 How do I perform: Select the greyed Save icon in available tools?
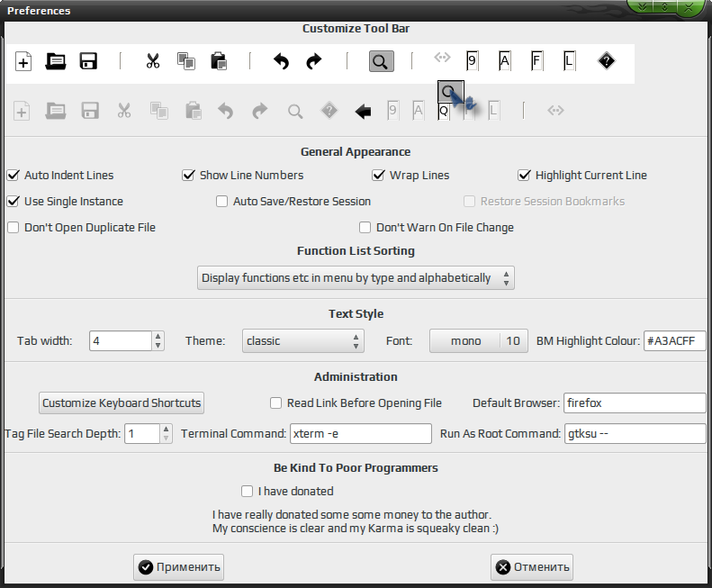coord(90,111)
